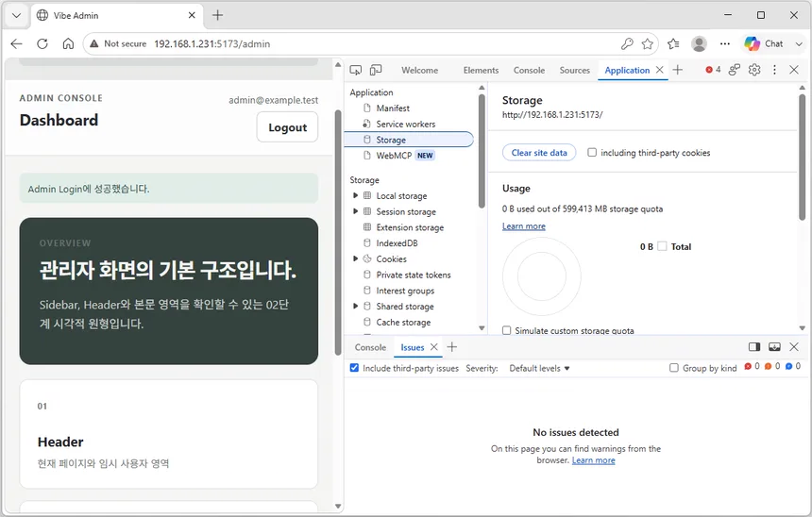Reload the page with refresh icon

coord(42,44)
